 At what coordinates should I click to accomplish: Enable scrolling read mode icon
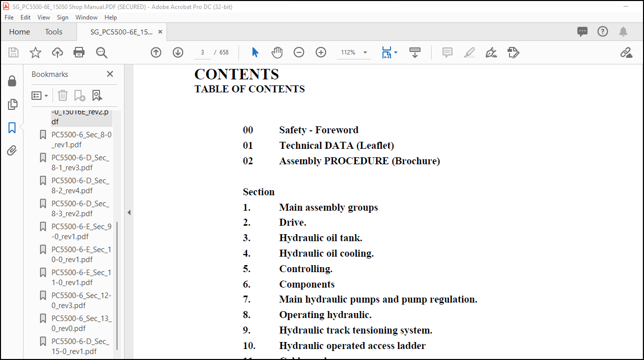(415, 52)
